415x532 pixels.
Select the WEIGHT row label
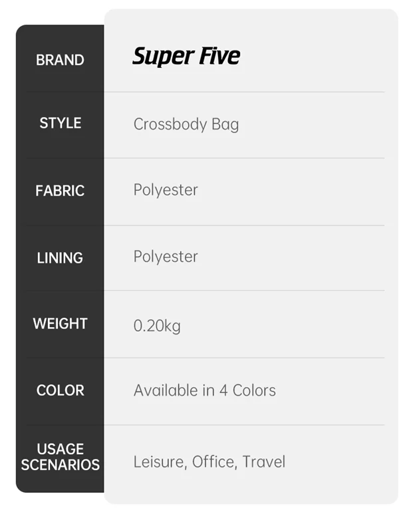tap(60, 324)
